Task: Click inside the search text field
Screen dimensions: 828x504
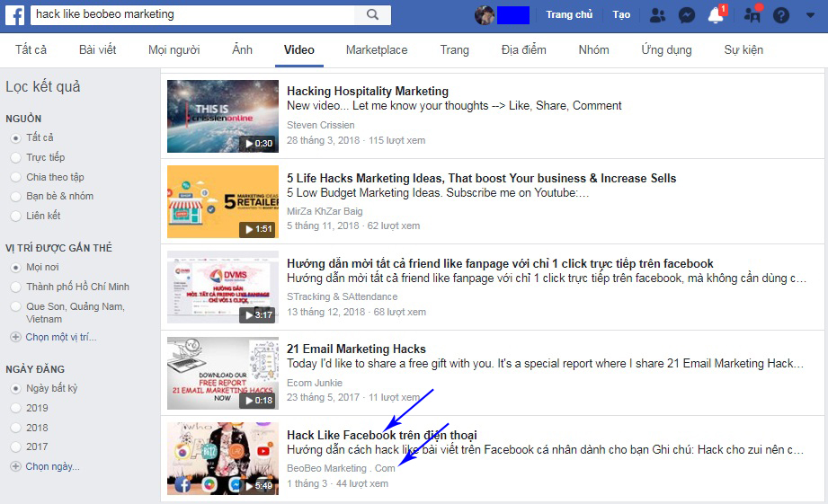Action: click(x=193, y=14)
